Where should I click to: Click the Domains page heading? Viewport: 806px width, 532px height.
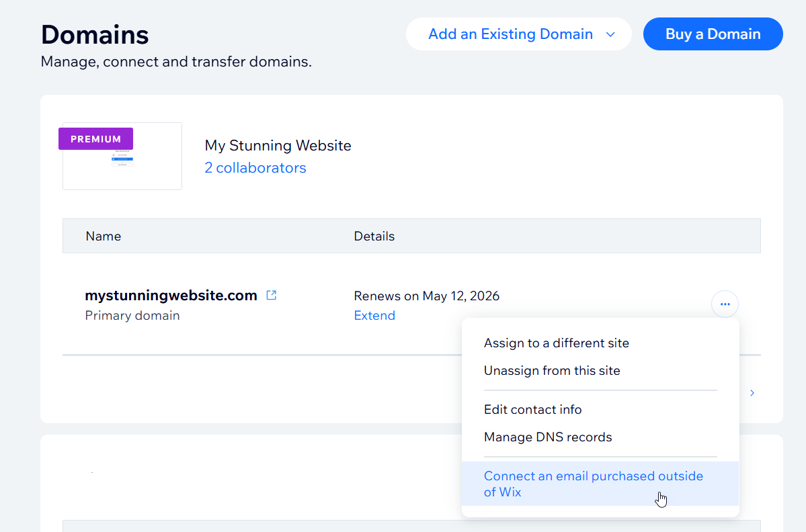pos(95,35)
